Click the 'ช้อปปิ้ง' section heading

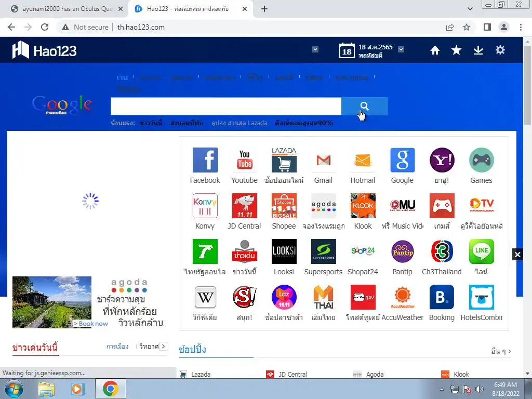pyautogui.click(x=192, y=349)
